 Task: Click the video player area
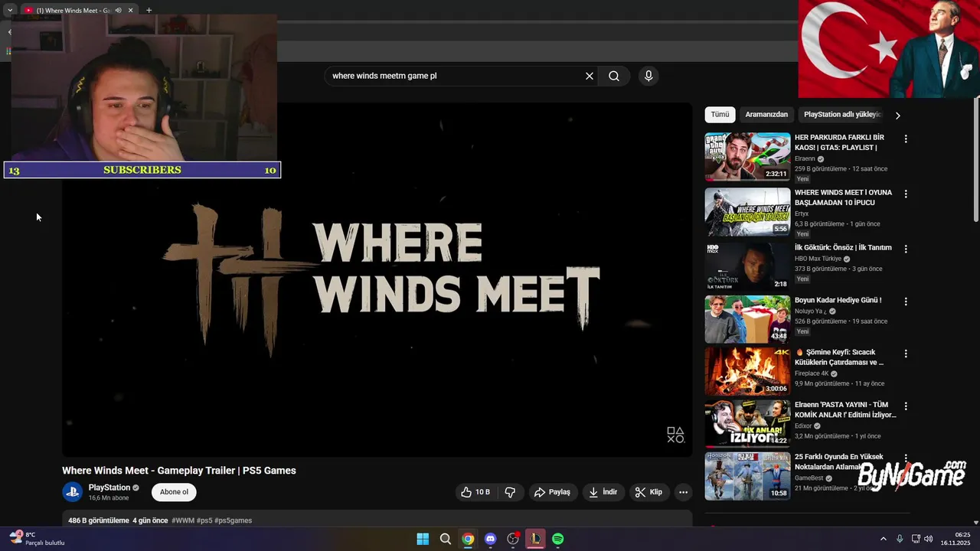[377, 279]
